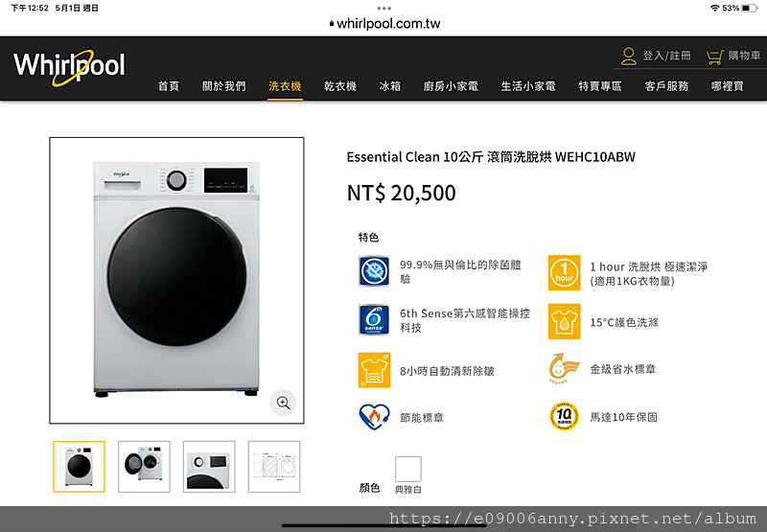Click the user account login icon

pyautogui.click(x=629, y=57)
